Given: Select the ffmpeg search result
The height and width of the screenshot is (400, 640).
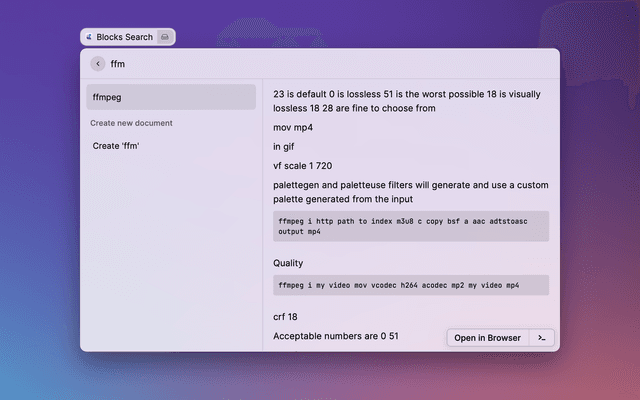Looking at the screenshot, I should coord(170,97).
